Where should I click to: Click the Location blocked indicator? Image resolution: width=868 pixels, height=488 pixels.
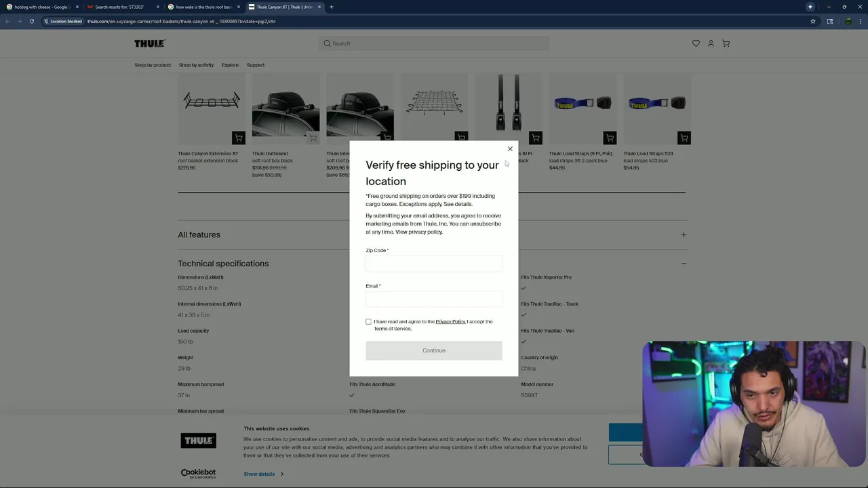(63, 21)
